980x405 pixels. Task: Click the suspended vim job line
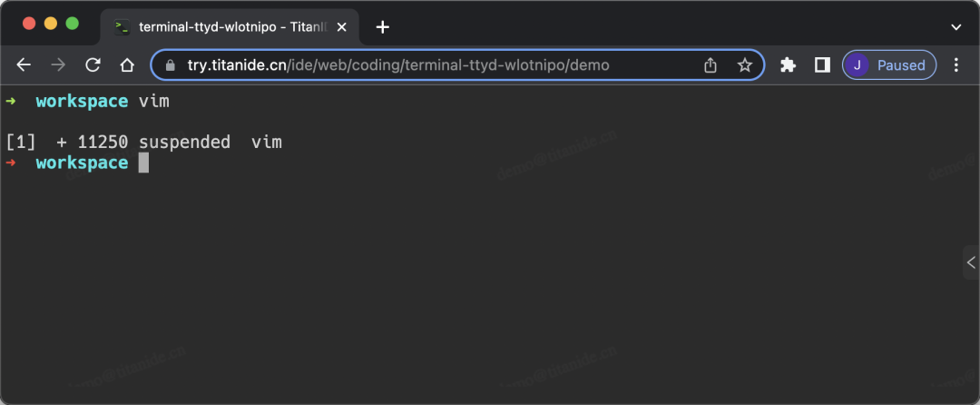(143, 143)
